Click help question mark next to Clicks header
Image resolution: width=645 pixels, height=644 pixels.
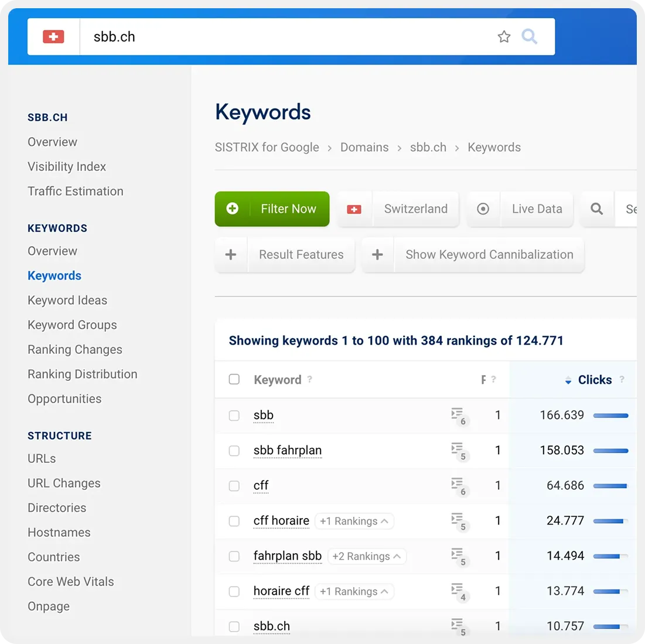622,379
